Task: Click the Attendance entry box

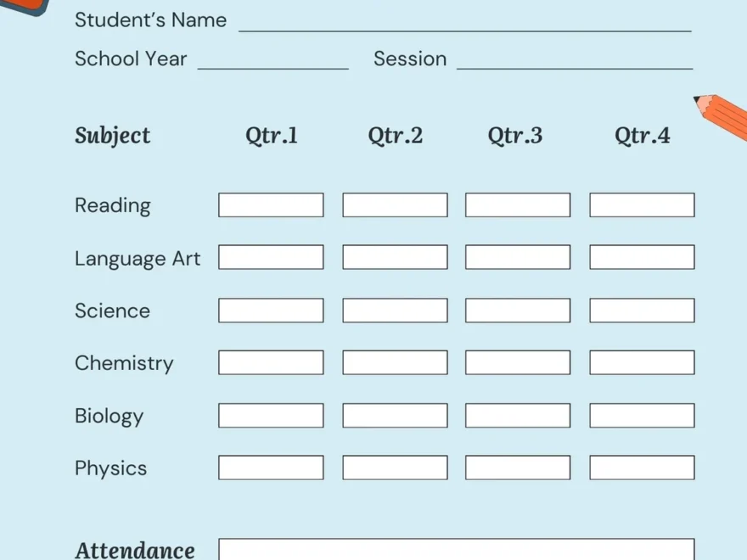Action: (456, 550)
